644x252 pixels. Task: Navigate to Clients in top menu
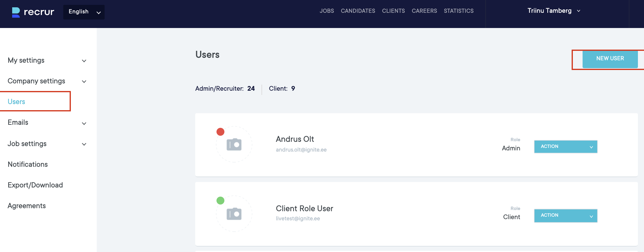393,11
